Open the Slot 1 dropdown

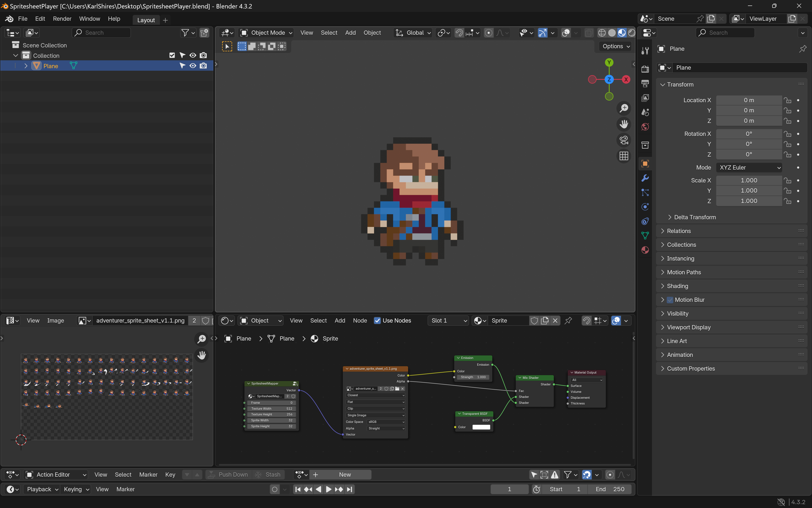click(448, 320)
